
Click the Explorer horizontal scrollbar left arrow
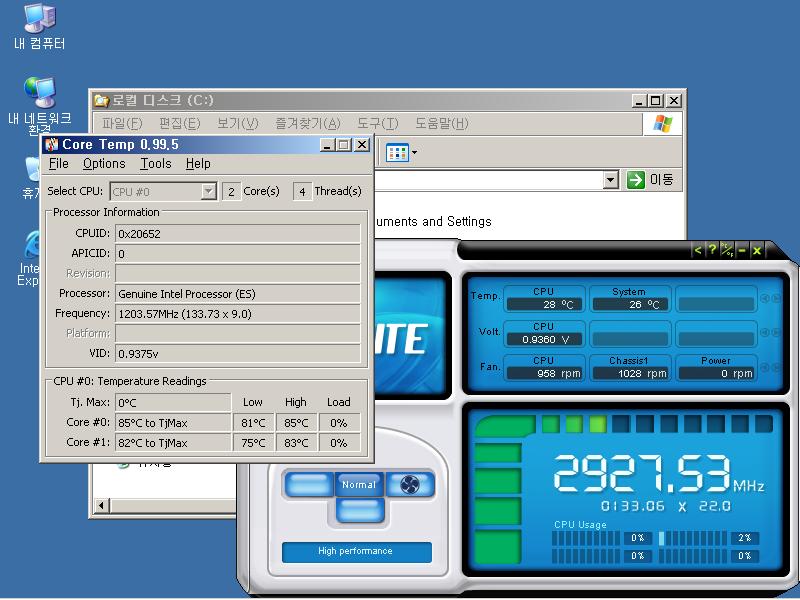point(101,506)
